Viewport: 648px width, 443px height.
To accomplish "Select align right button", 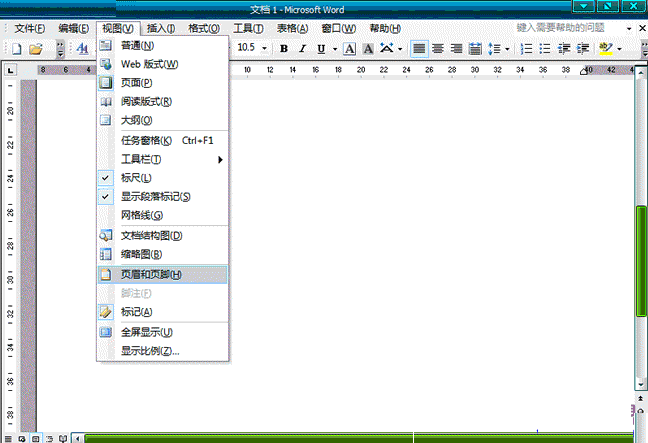I will 456,49.
